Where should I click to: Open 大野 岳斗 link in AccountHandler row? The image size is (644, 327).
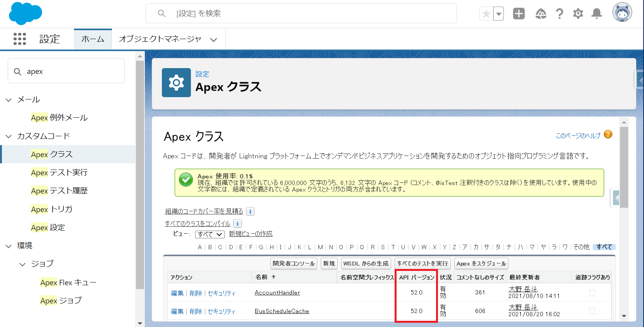(523, 289)
